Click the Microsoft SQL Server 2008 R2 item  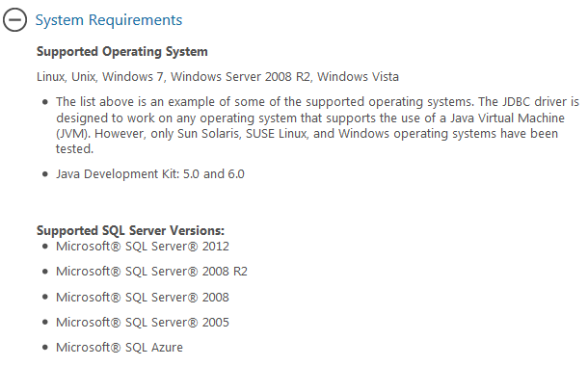click(151, 272)
